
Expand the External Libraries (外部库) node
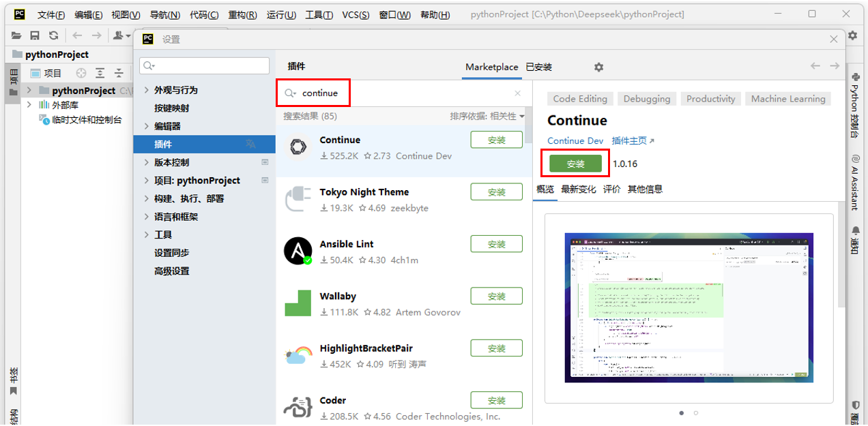[x=29, y=105]
